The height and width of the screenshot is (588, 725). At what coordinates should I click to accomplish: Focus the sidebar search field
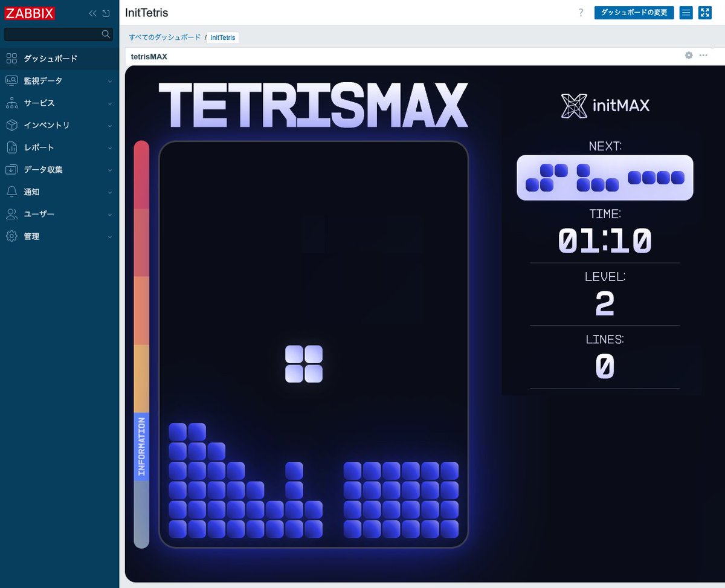pyautogui.click(x=59, y=34)
